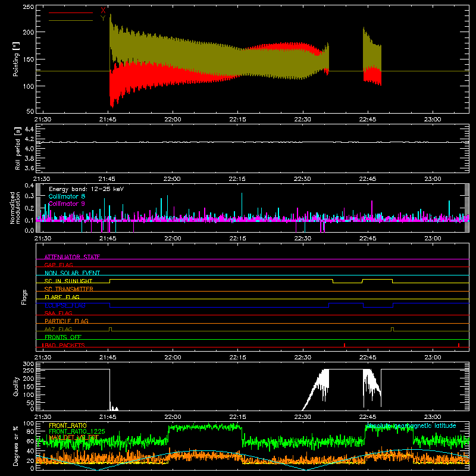Click '22:45' under the Quality plot
Viewport: 476px width, 476px height.
(367, 417)
